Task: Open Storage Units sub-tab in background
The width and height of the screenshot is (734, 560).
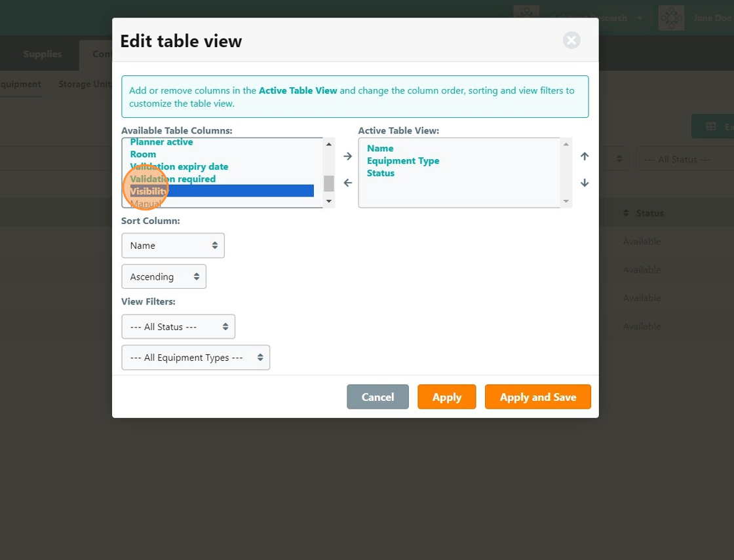Action: click(x=85, y=84)
